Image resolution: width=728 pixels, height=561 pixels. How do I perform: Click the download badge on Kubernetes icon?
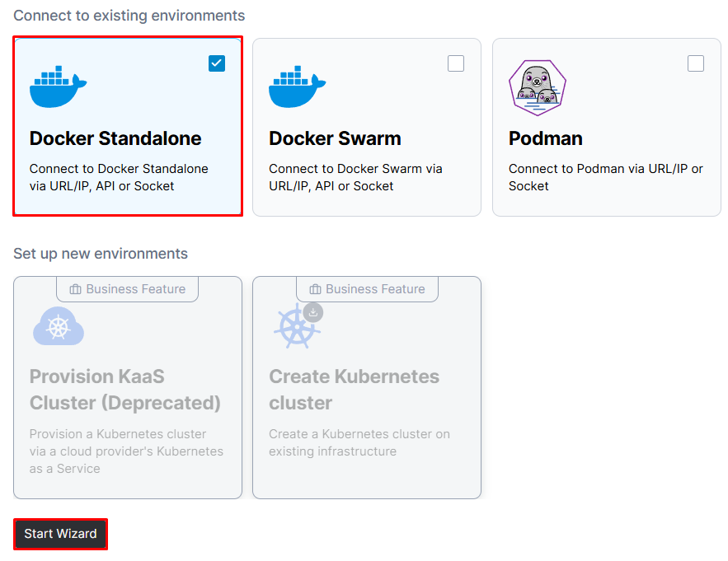pyautogui.click(x=313, y=312)
